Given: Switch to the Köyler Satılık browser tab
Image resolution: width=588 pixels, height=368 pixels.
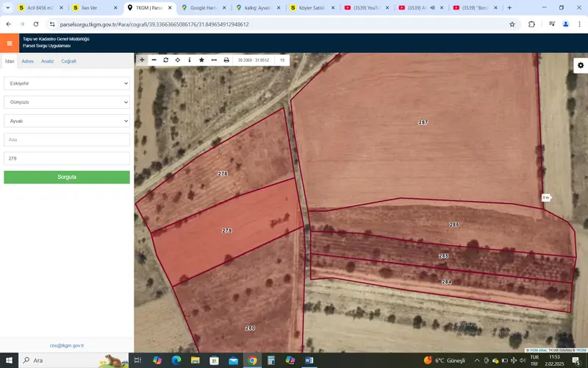Looking at the screenshot, I should pos(312,7).
